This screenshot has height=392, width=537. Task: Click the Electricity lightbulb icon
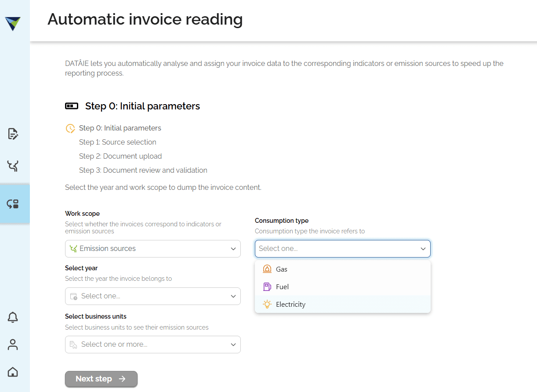point(267,304)
